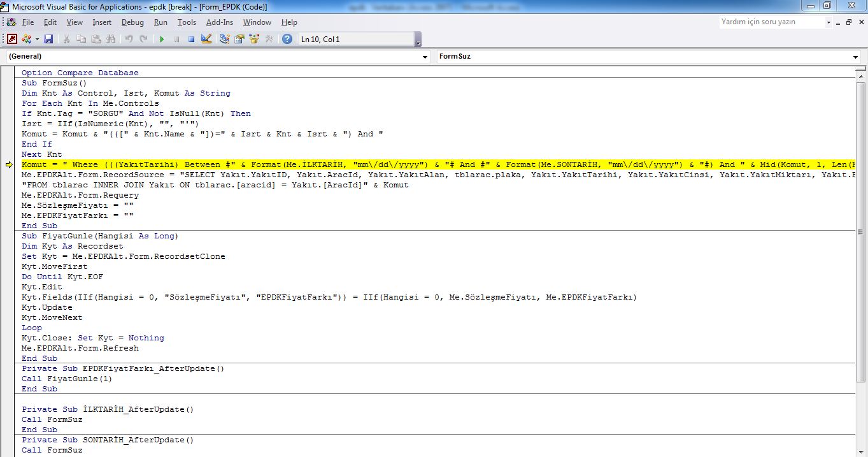This screenshot has height=457, width=868.
Task: Open the Debug menu
Action: click(132, 22)
